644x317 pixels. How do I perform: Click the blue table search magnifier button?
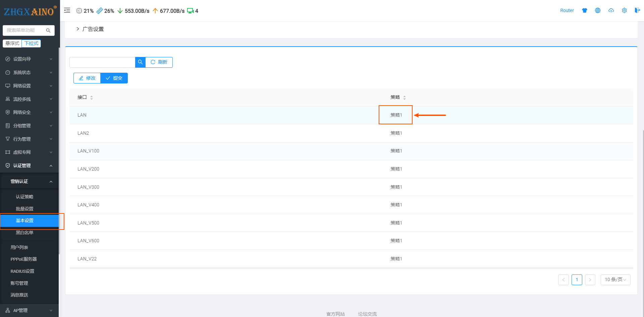(x=140, y=62)
